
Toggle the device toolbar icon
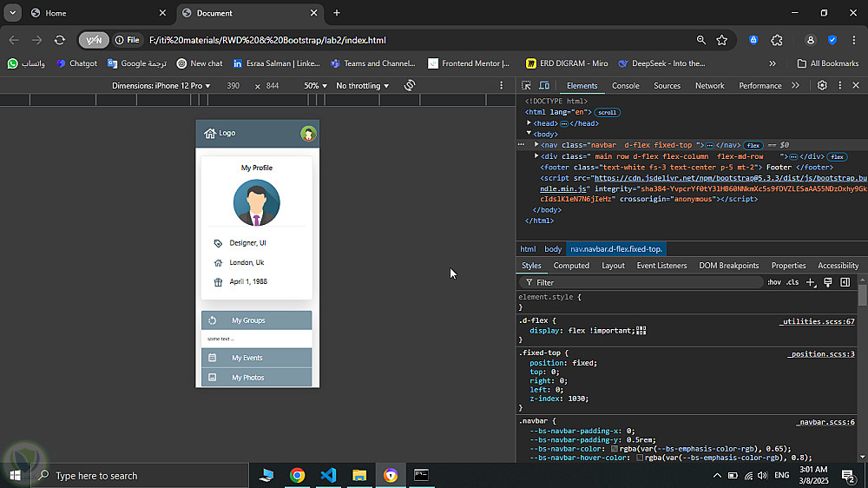tap(544, 85)
